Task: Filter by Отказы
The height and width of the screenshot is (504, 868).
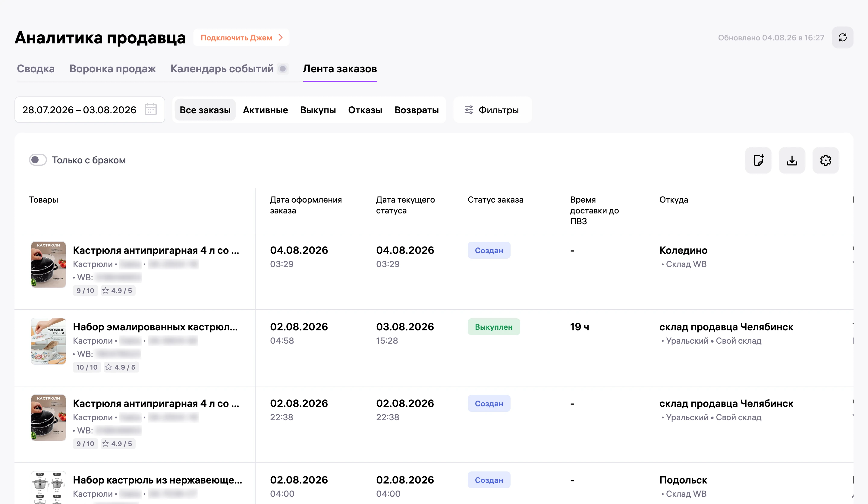Action: click(x=366, y=110)
